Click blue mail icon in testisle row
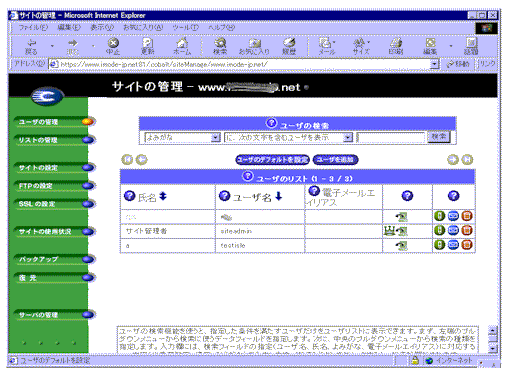The height and width of the screenshot is (374, 517). (x=453, y=245)
